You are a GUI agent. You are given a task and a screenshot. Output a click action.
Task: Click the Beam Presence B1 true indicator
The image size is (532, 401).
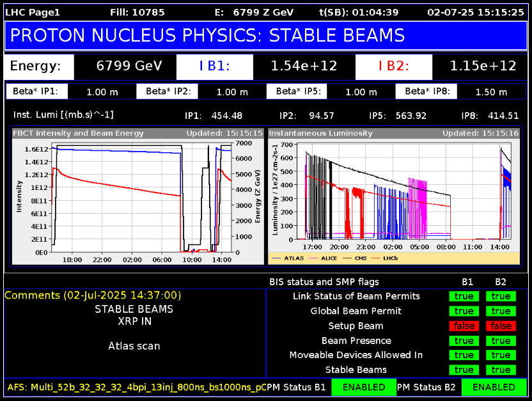click(x=464, y=340)
